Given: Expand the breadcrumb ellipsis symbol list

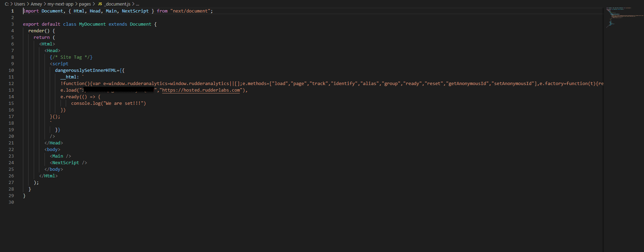Looking at the screenshot, I should (137, 4).
